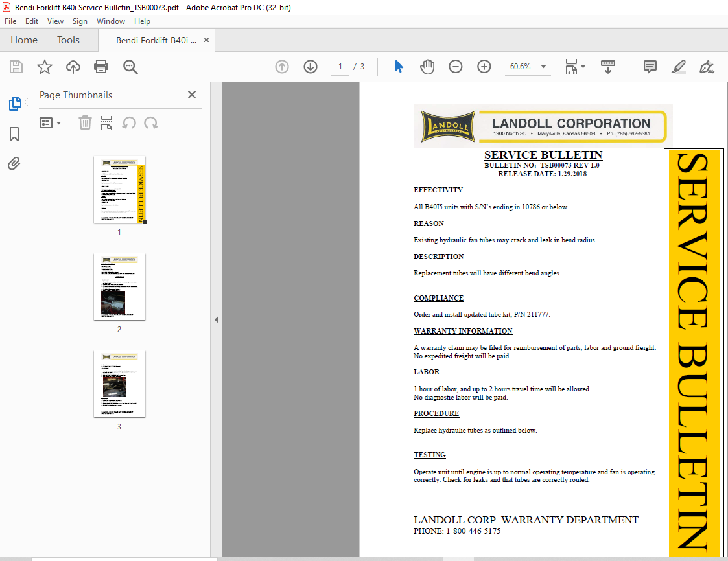Screen dimensions: 728x561
Task: Open the Find text magnifier icon
Action: 130,67
